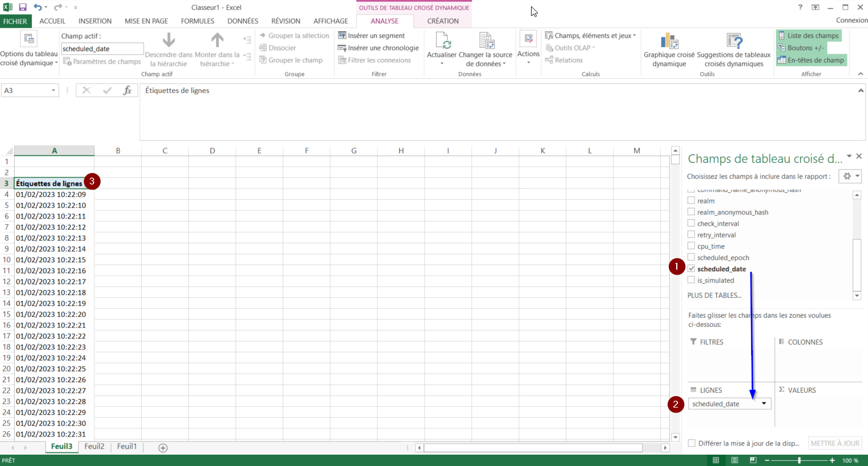The height and width of the screenshot is (466, 868).
Task: Toggle the Liste des champs button
Action: click(x=808, y=36)
